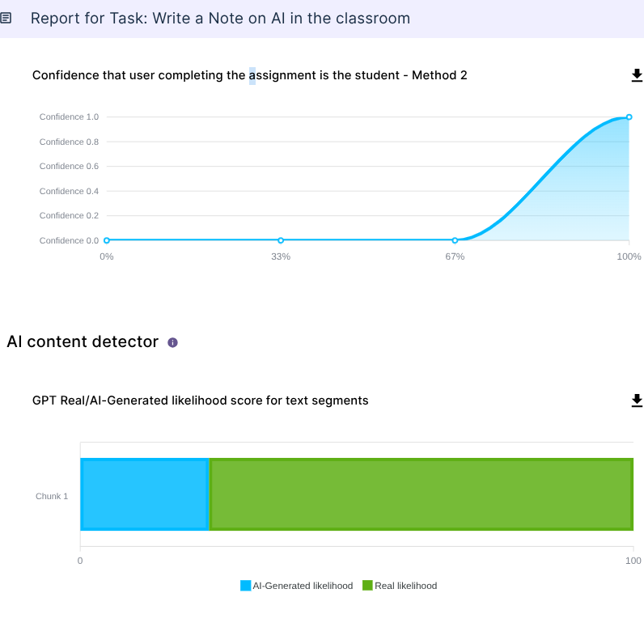This screenshot has height=644, width=644.
Task: Click the report document icon beside the title
Action: (x=6, y=18)
